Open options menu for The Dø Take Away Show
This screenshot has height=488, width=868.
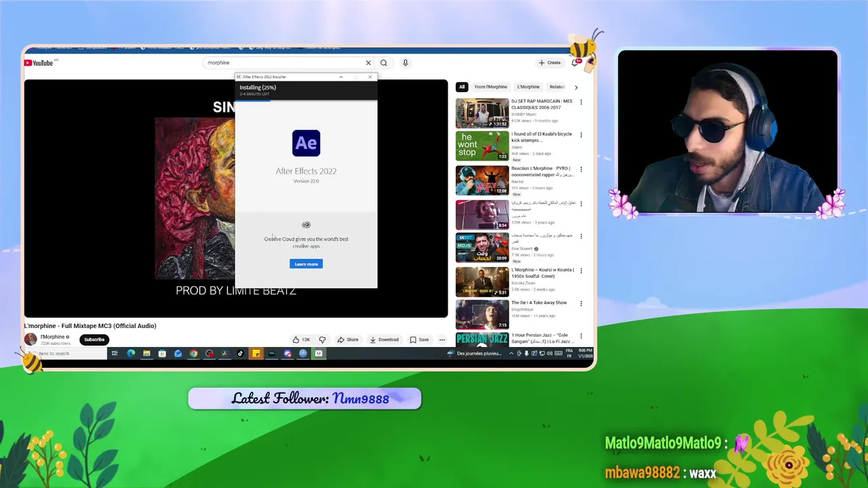(580, 304)
